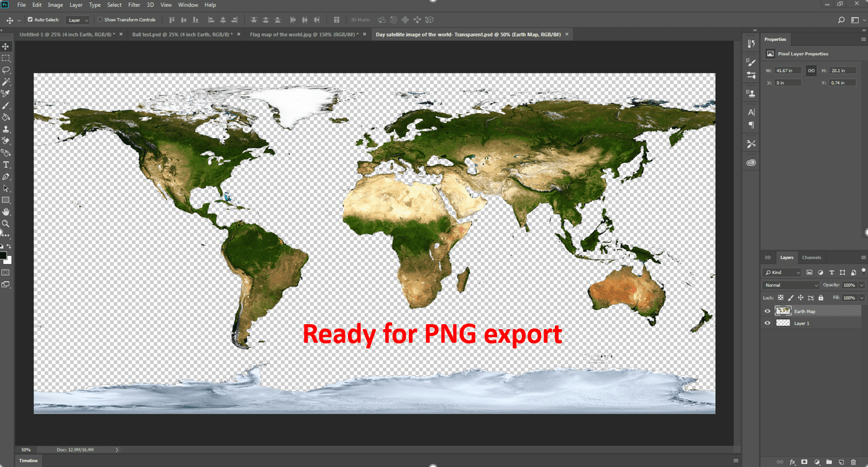Viewport: 868px width, 467px height.
Task: Open the Image menu
Action: 56,5
